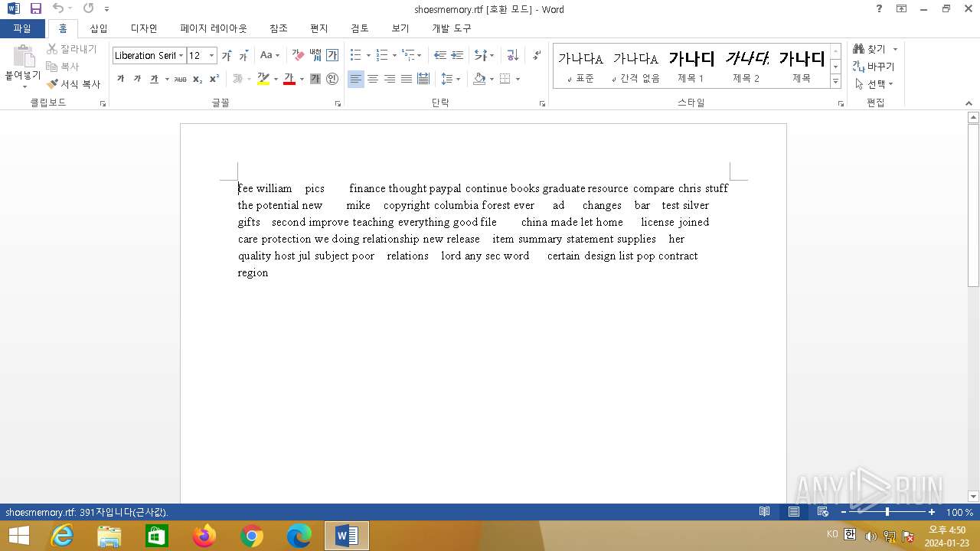Click Copy (복사) in the clipboard group
The image size is (980, 551).
(63, 67)
